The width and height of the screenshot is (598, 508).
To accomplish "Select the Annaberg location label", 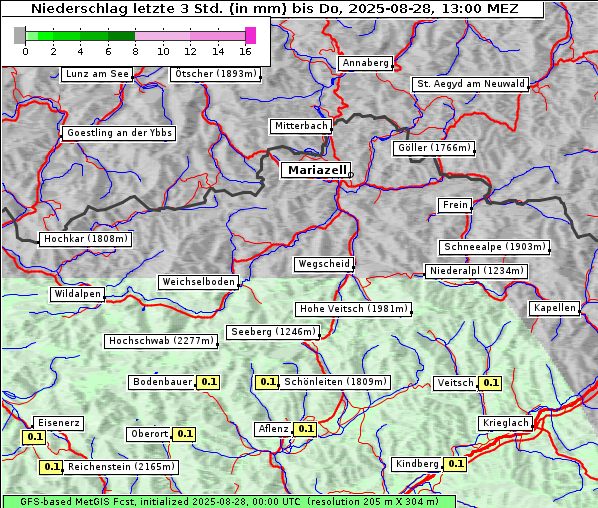I will [365, 63].
